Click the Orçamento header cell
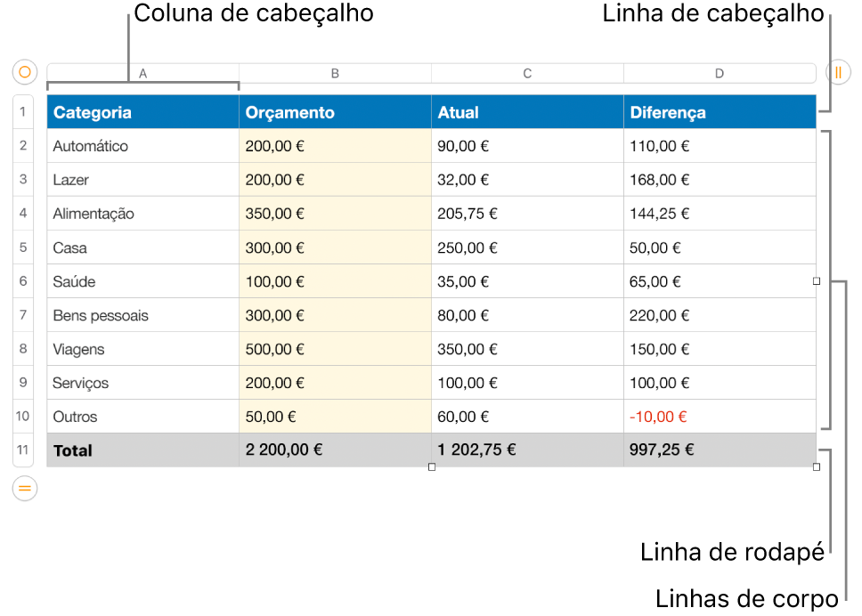862x616 pixels. pyautogui.click(x=336, y=112)
